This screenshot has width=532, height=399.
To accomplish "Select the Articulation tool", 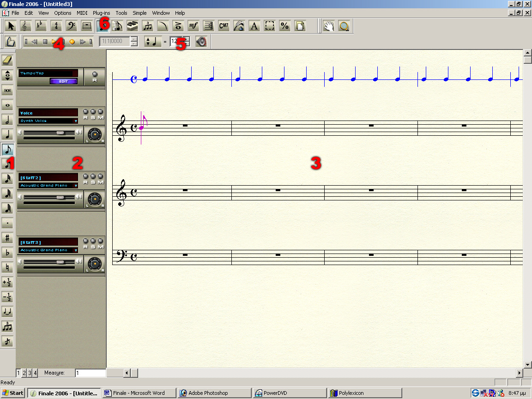I will [x=178, y=26].
